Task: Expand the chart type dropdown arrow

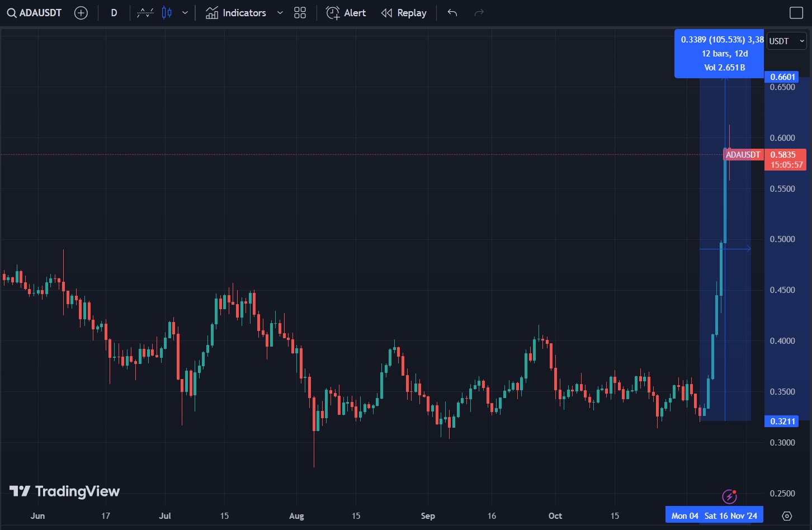Action: click(x=185, y=13)
